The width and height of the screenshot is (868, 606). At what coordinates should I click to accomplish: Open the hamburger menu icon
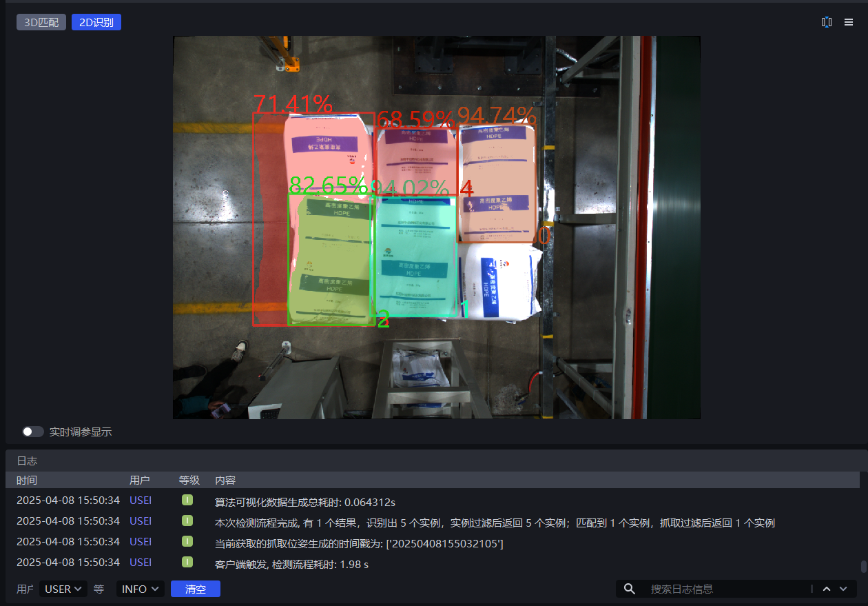[x=849, y=22]
